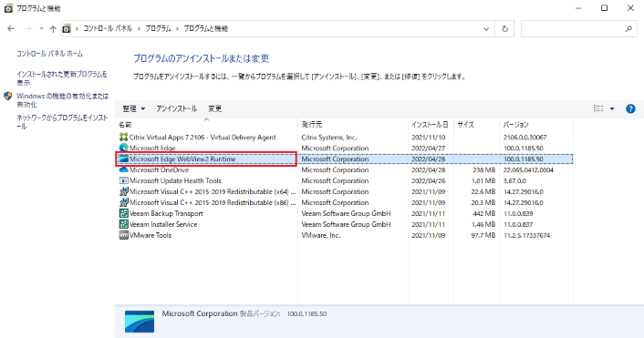This screenshot has height=338, width=644.
Task: Maximize the プログラムと機能 window
Action: click(x=604, y=8)
